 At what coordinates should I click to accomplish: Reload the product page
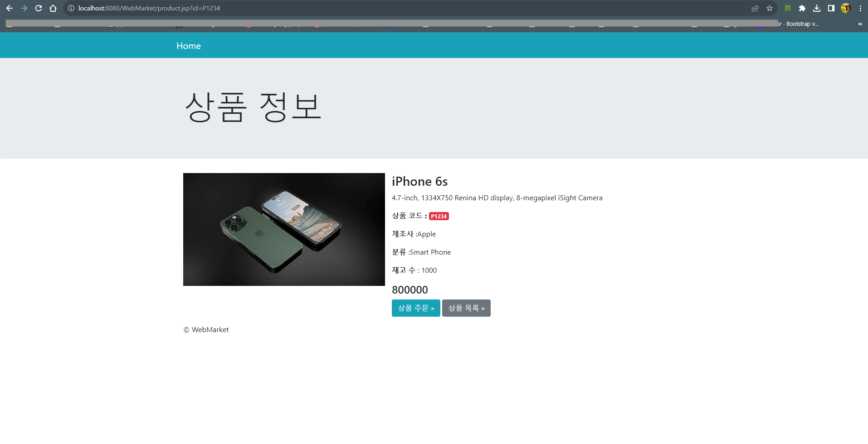click(39, 8)
